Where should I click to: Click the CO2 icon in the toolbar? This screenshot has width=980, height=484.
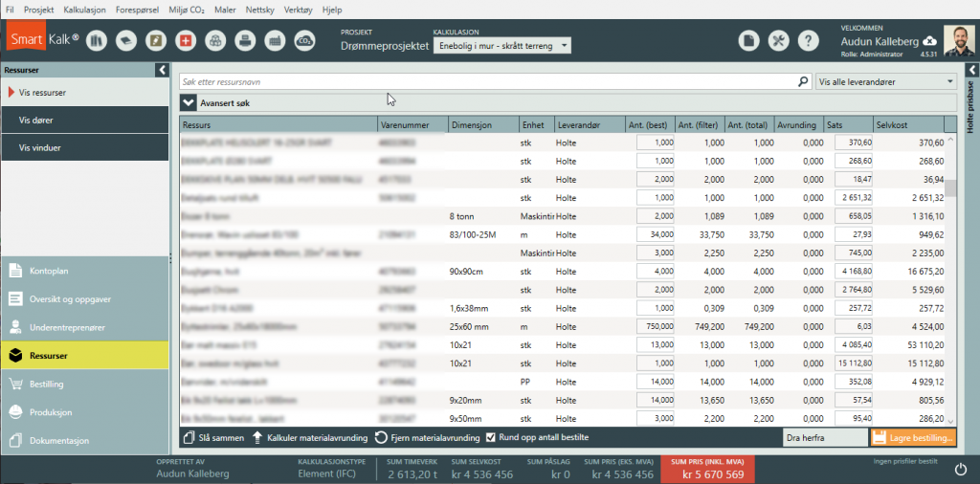pos(305,41)
